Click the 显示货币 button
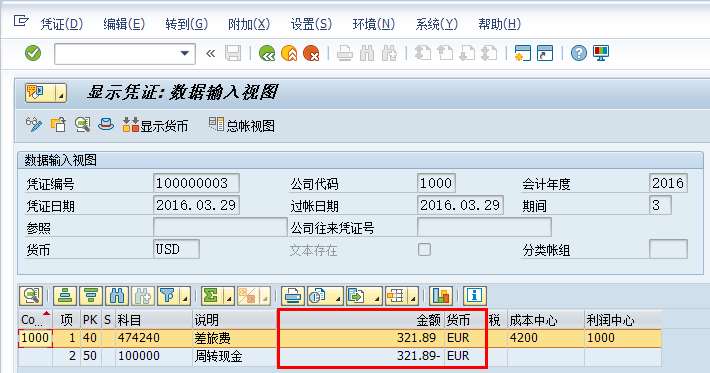The width and height of the screenshot is (710, 373). (155, 126)
